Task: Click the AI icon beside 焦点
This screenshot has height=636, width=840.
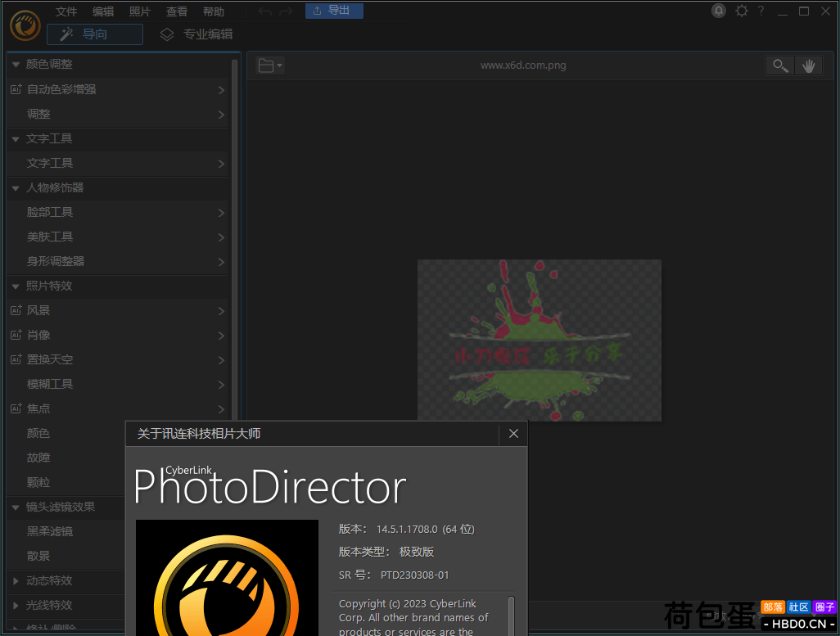Action: [x=16, y=408]
